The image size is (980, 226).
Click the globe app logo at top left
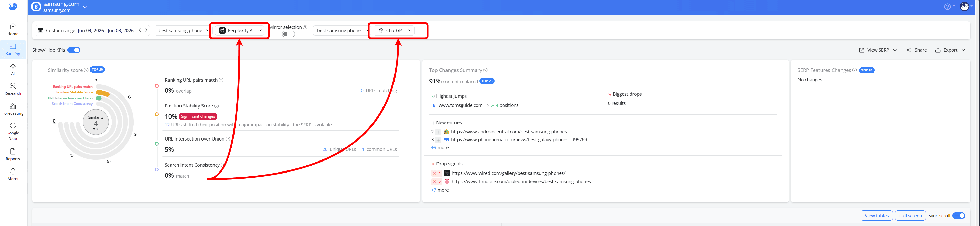click(13, 6)
